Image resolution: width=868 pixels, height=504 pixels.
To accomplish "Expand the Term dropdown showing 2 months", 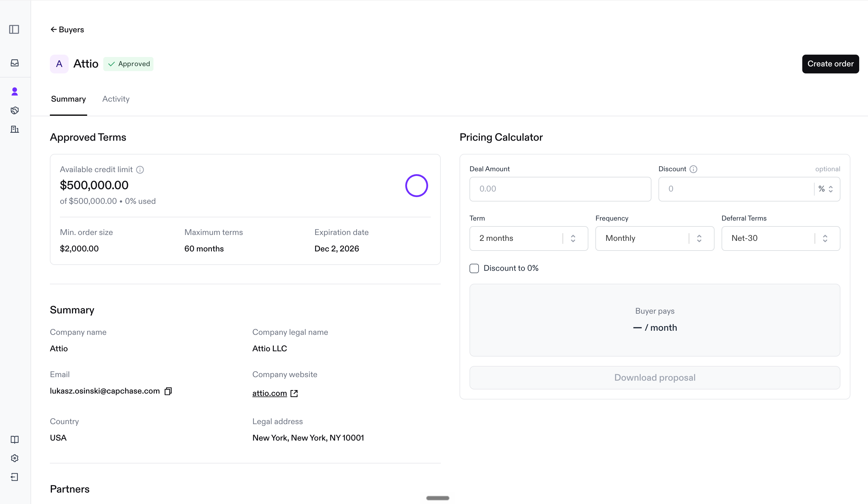I will [528, 238].
